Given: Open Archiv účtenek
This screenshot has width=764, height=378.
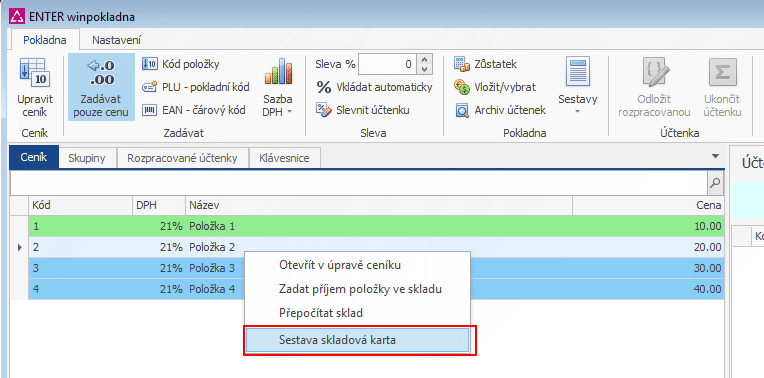Looking at the screenshot, I should coord(500,110).
